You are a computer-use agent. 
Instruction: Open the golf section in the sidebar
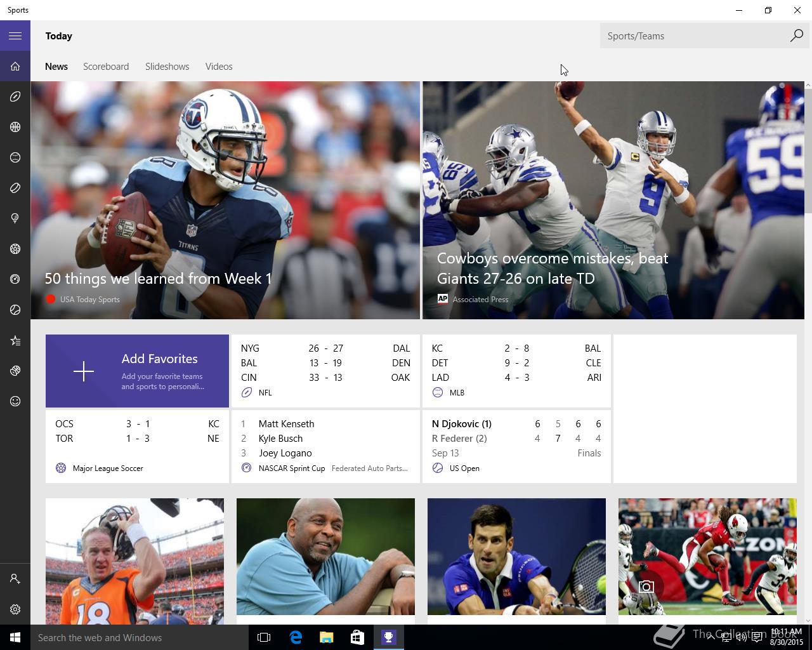coord(15,218)
